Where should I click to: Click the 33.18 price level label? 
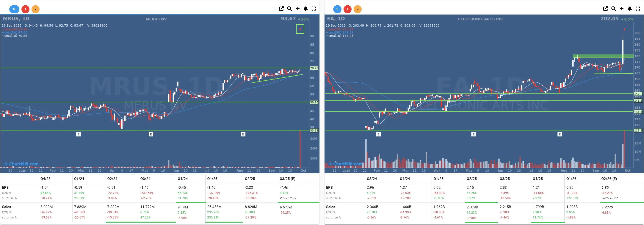pyautogui.click(x=314, y=130)
